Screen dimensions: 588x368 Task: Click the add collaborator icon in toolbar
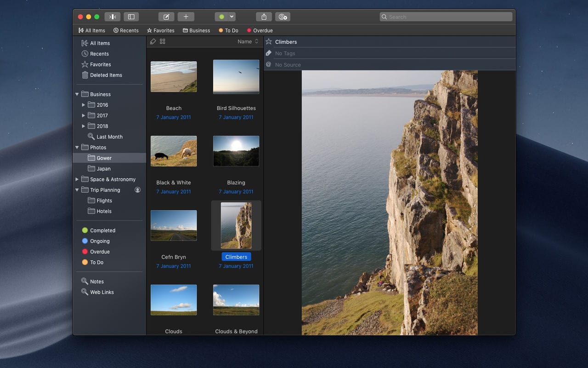click(283, 17)
